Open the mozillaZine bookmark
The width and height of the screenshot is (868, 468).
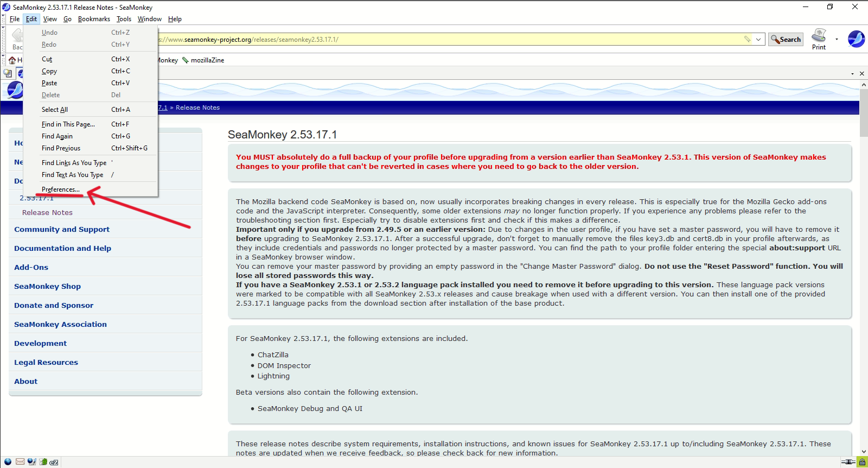pos(203,60)
